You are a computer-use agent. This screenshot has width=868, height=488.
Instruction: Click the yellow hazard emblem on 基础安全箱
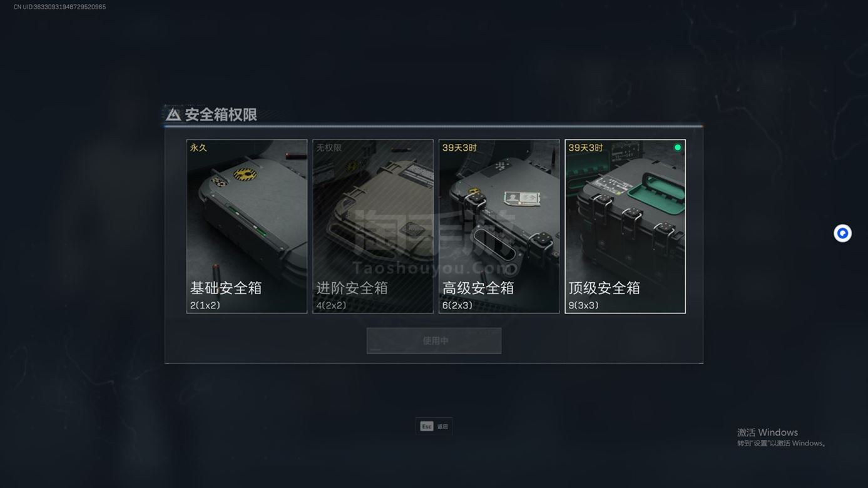tap(245, 174)
